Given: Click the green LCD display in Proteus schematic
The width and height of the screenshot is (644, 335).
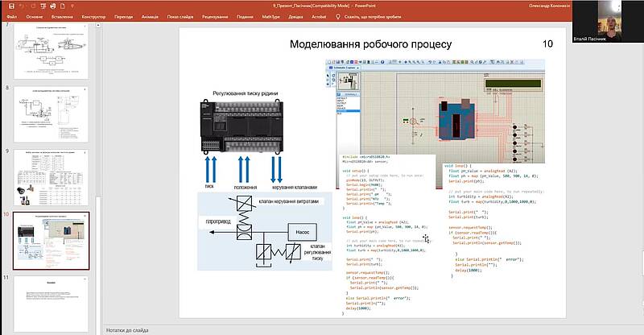Looking at the screenshot, I should tap(514, 85).
